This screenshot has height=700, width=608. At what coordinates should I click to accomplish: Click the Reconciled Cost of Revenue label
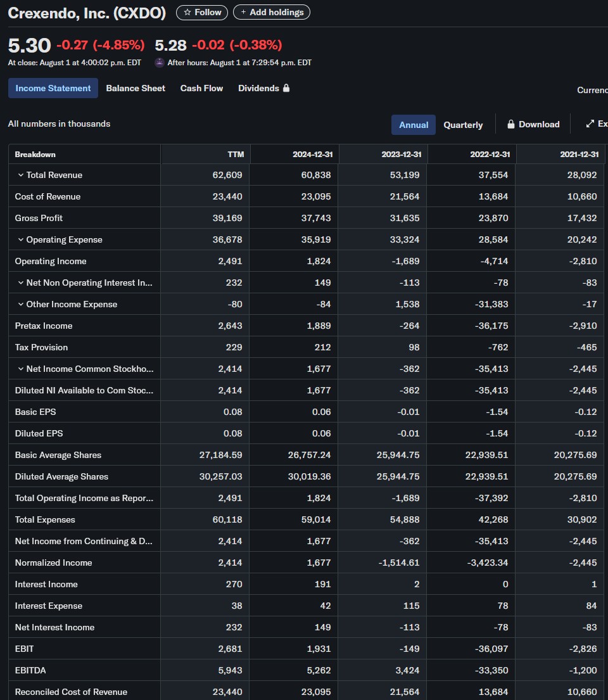click(71, 692)
